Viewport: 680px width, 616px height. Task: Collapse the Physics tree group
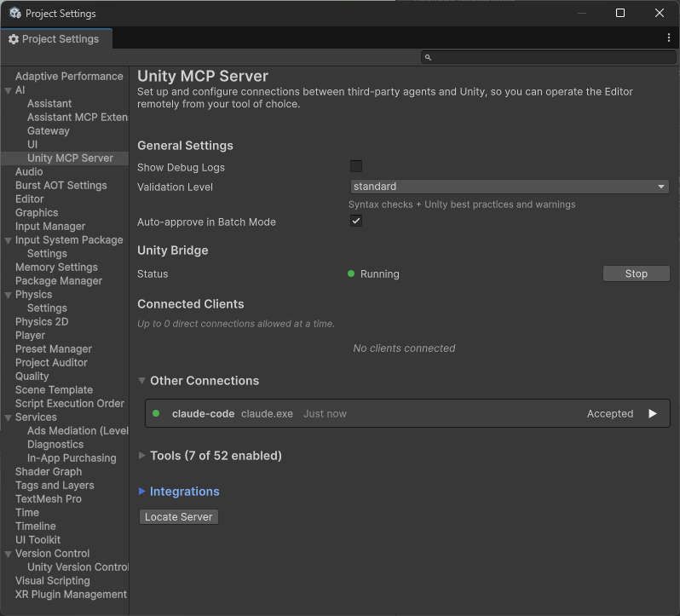(8, 295)
